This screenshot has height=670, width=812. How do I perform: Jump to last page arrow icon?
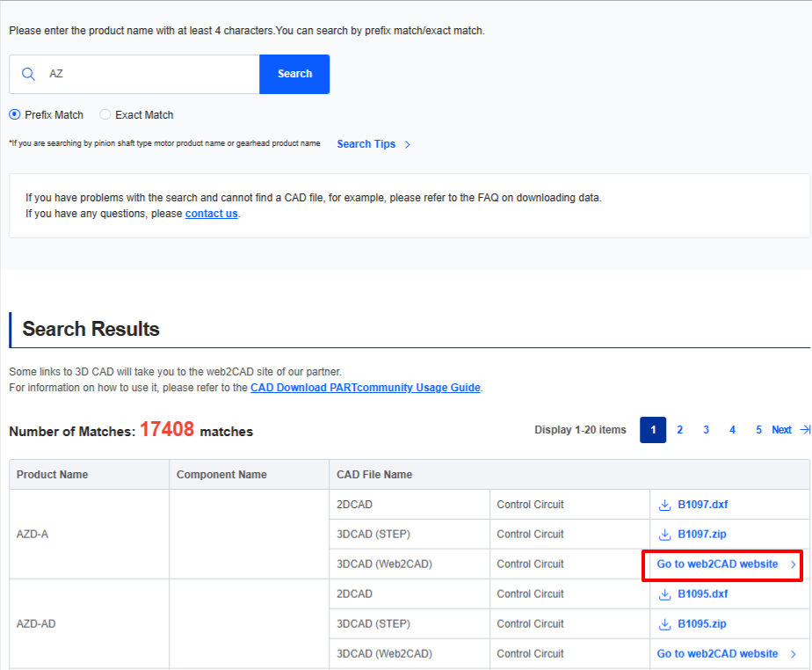click(x=805, y=430)
